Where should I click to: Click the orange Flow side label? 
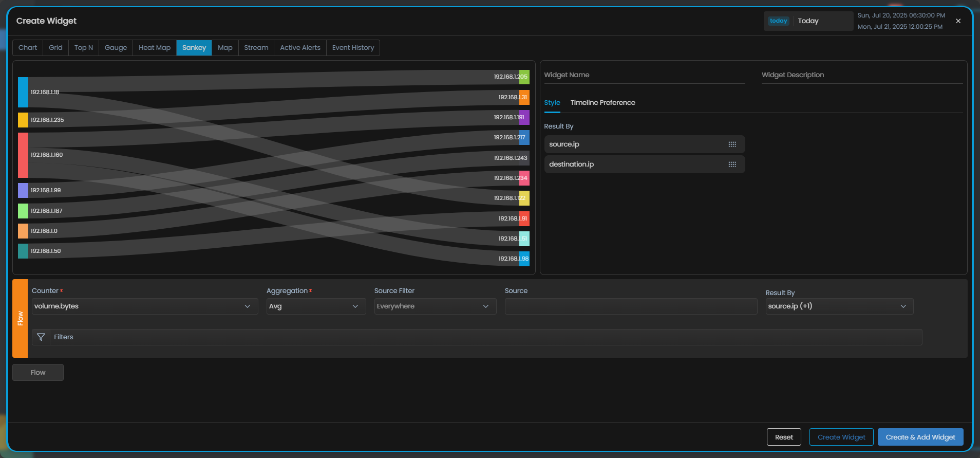click(20, 318)
